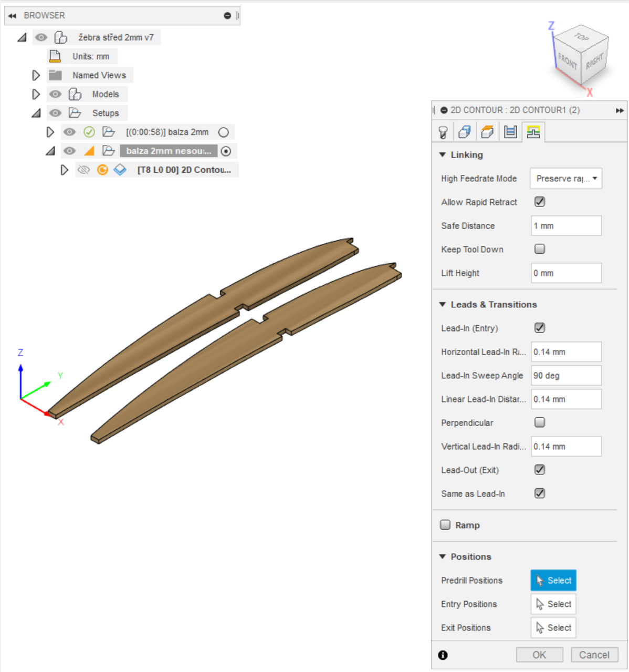Image resolution: width=629 pixels, height=672 pixels.
Task: Open the Tool tab in 2D Contour dialog
Action: 443,132
